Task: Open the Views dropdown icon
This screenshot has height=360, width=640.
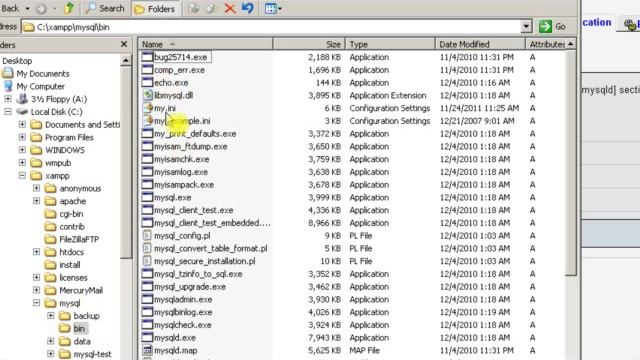Action: tap(273, 9)
